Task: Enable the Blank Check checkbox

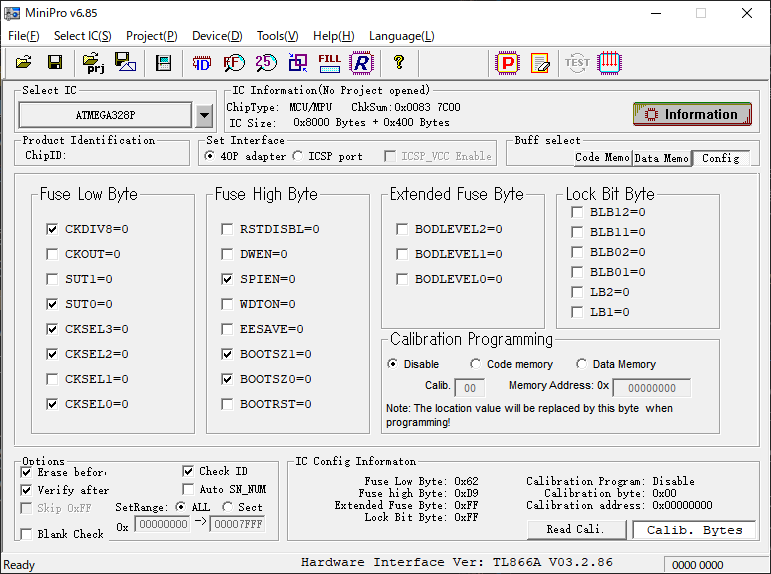Action: point(27,534)
